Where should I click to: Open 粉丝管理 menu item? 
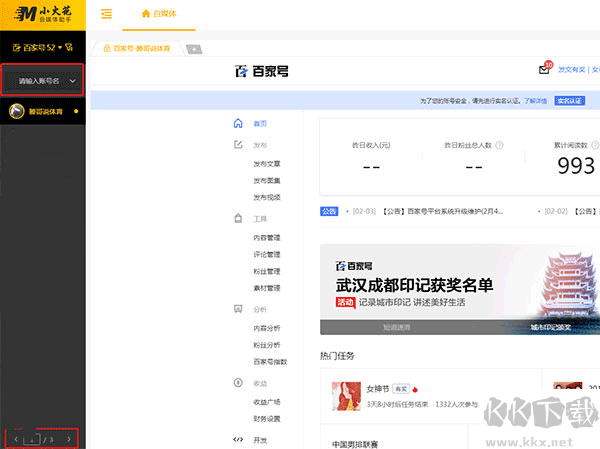coord(267,271)
